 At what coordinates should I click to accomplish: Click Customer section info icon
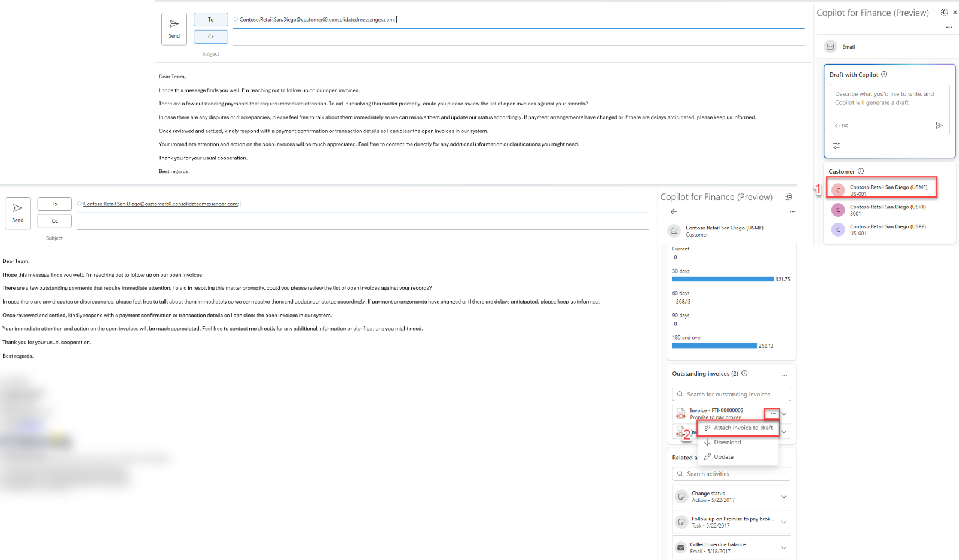point(861,171)
